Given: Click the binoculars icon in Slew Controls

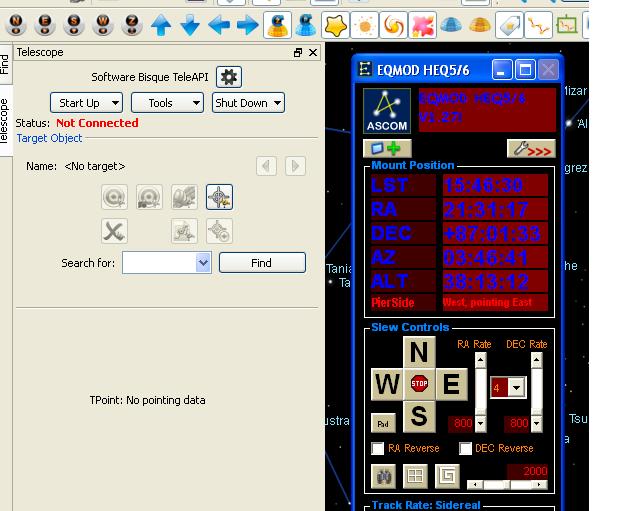Looking at the screenshot, I should (x=384, y=476).
